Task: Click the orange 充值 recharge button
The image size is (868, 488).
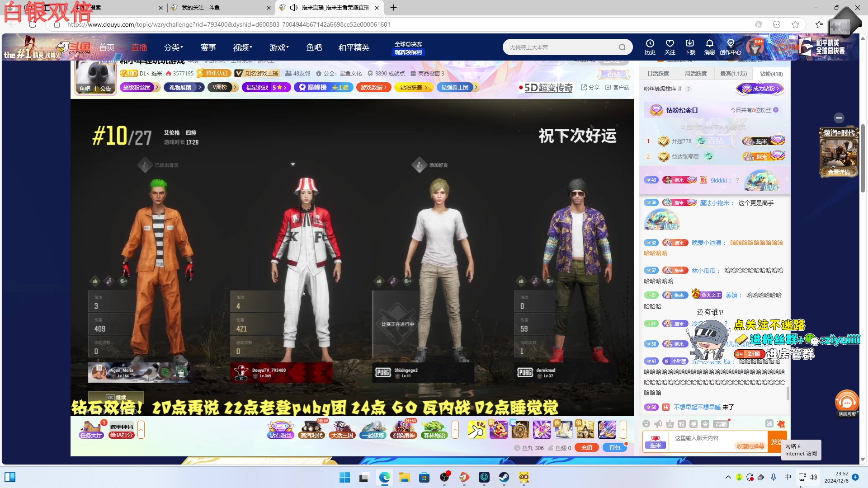Action: click(x=587, y=448)
